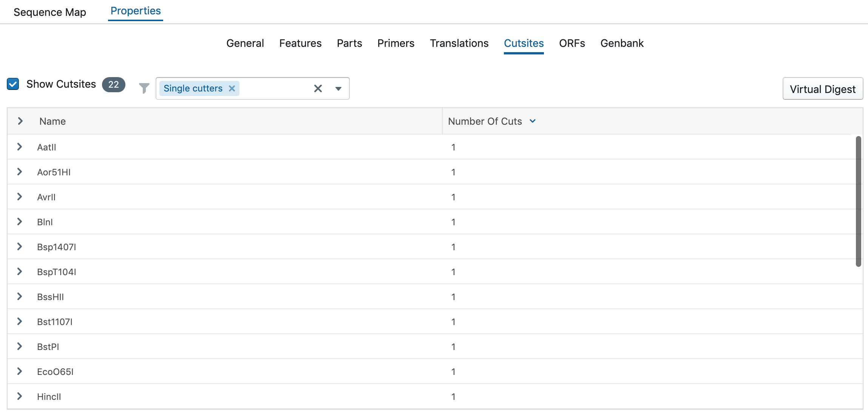
Task: Click the cutsites count badge 22
Action: [113, 84]
